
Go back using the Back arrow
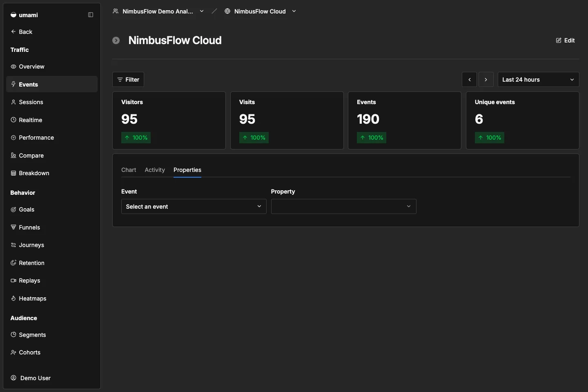13,31
